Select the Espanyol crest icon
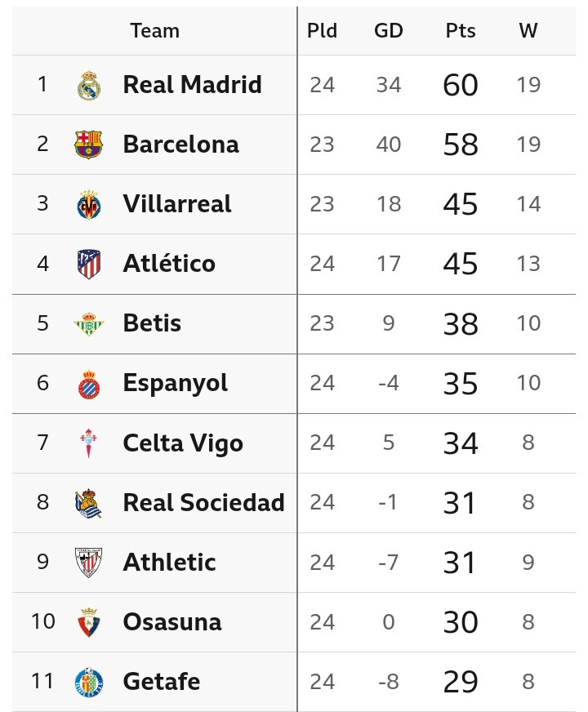 tap(88, 383)
